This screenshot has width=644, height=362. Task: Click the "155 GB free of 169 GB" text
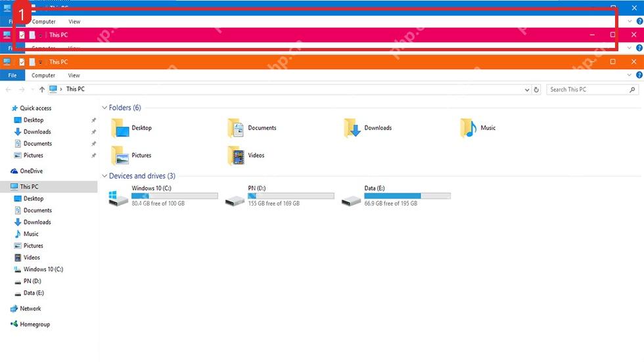[x=273, y=204]
